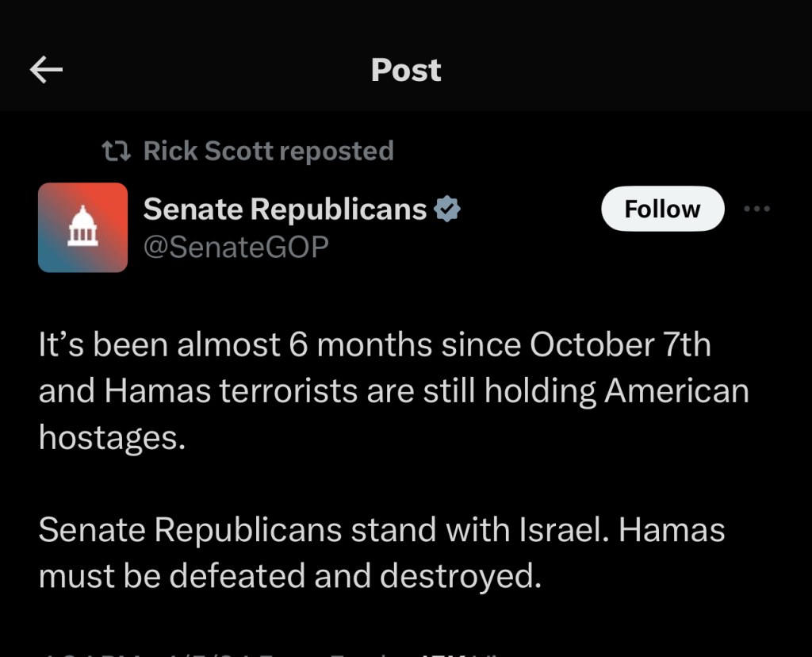Click "October 7th" in the post text
Viewport: 812px width, 657px height.
point(620,345)
